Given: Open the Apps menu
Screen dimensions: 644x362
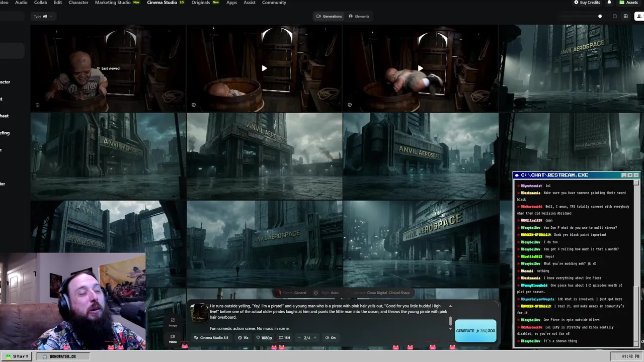Looking at the screenshot, I should point(231,3).
